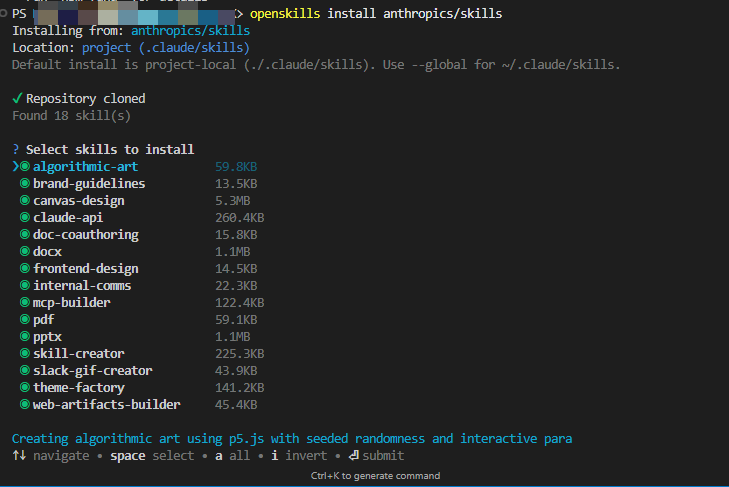
Task: Click the enter-key submit icon
Action: pos(354,455)
